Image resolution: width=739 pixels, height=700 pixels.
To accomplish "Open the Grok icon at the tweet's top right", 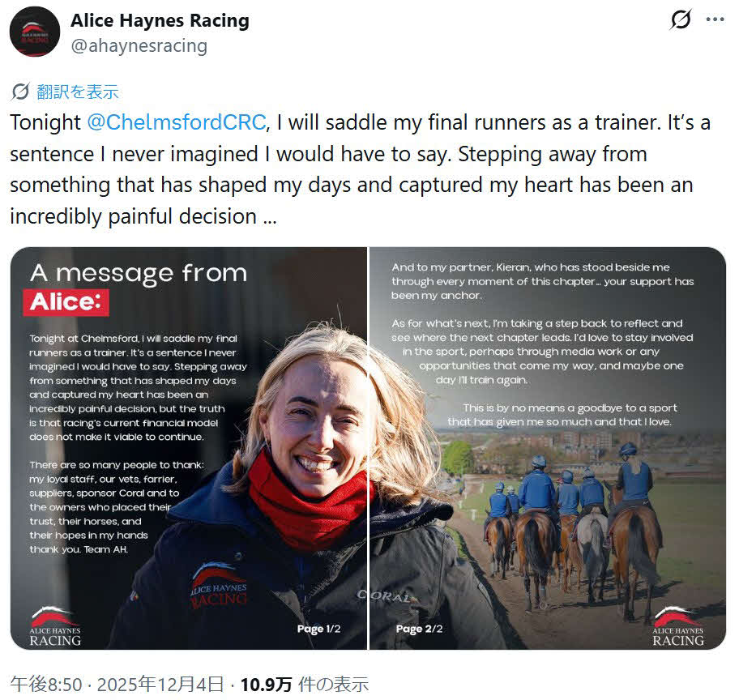I will point(681,19).
